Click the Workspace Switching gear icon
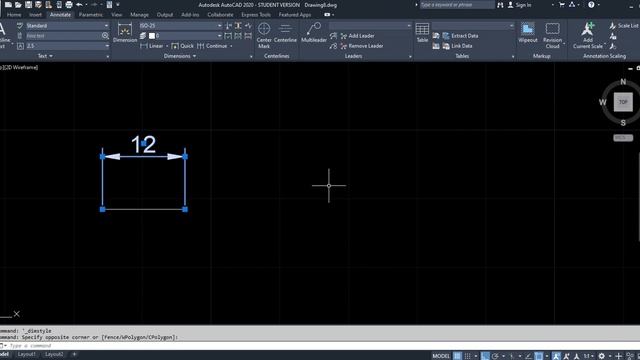Image resolution: width=640 pixels, height=360 pixels. 602,356
